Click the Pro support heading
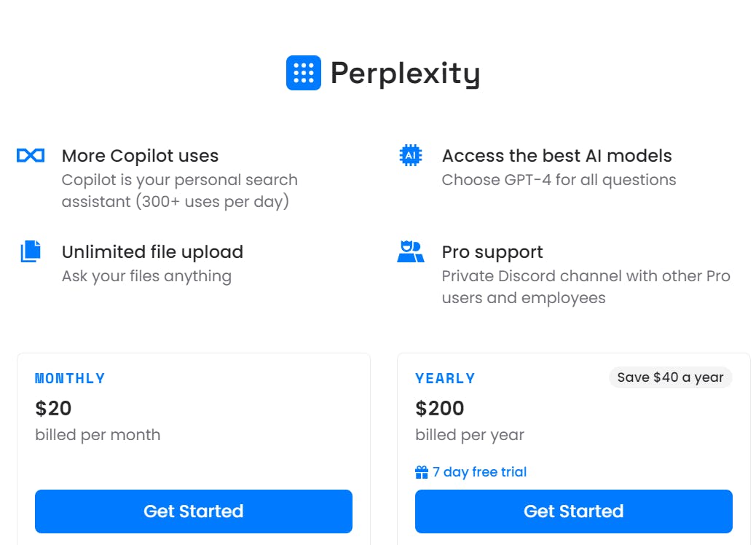 (x=492, y=251)
